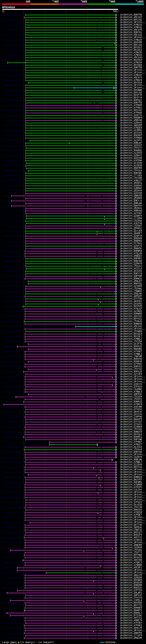Select the UniRef100_B8AUN1 label
This screenshot has height=644, width=146.
click(x=131, y=349)
